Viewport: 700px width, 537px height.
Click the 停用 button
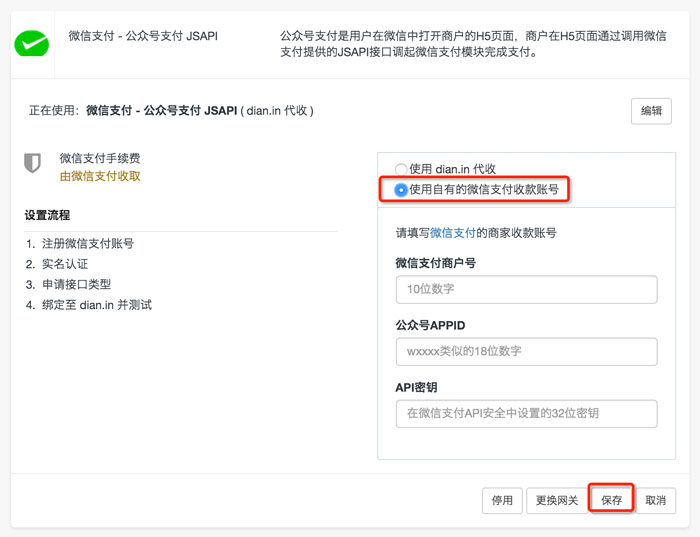502,500
